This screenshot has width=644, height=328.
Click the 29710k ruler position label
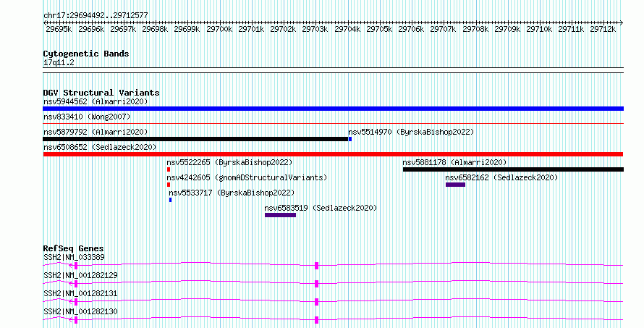tap(539, 29)
